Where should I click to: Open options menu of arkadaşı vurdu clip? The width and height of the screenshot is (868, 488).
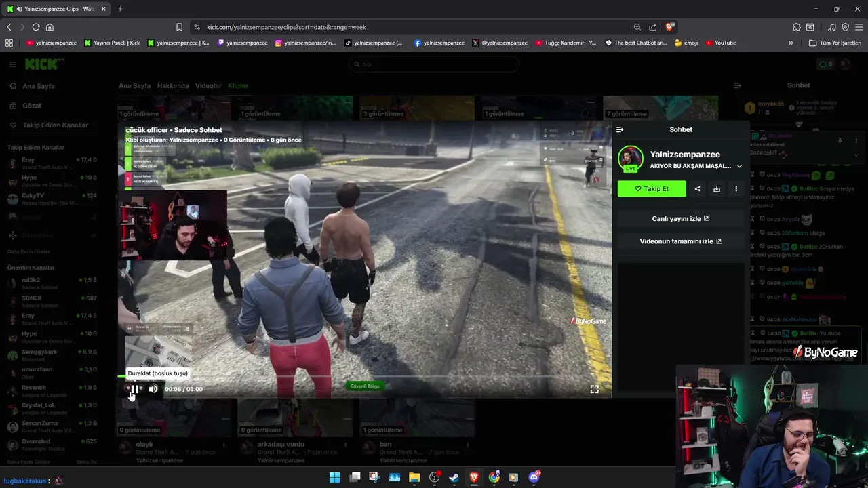tap(346, 445)
